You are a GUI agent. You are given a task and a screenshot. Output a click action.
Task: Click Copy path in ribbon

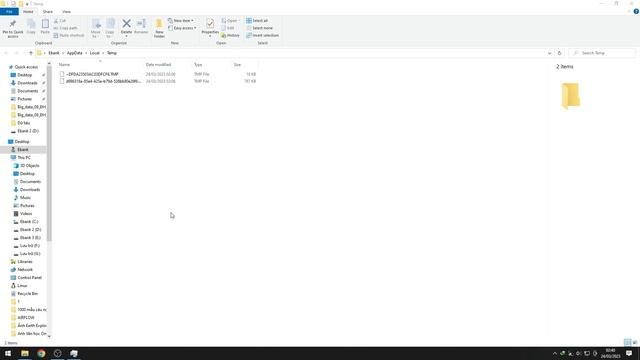tap(65, 28)
